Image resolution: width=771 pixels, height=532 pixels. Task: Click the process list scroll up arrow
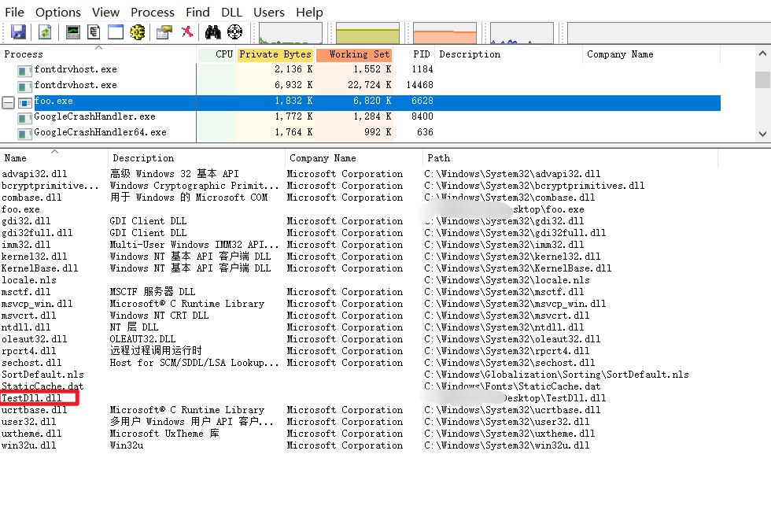[x=762, y=54]
